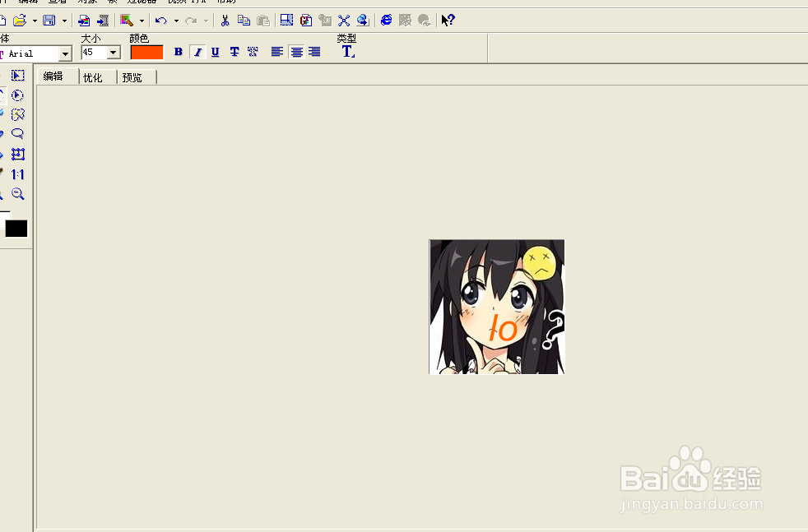Expand the Save dropdown arrow
The image size is (808, 532).
point(64,21)
